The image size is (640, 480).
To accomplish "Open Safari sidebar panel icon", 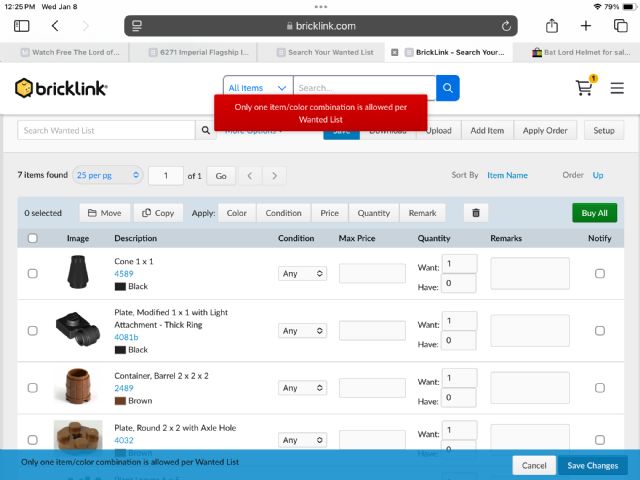I will pos(22,25).
